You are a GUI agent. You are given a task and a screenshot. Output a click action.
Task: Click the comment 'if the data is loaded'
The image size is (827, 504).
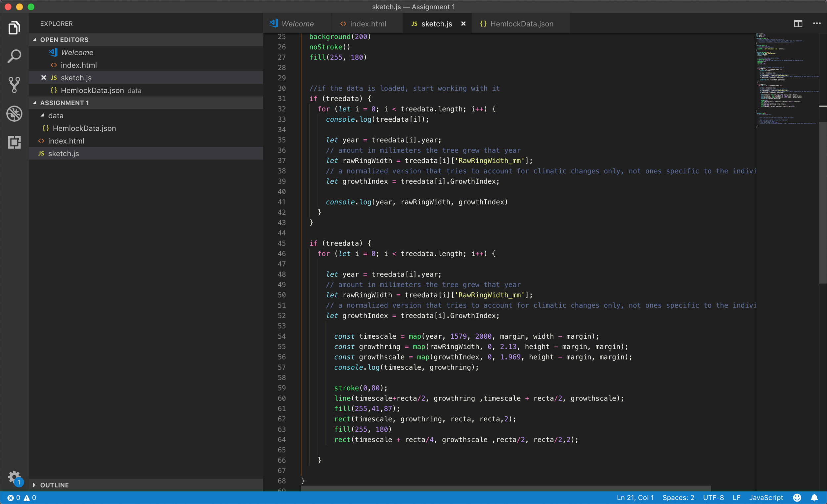click(404, 88)
